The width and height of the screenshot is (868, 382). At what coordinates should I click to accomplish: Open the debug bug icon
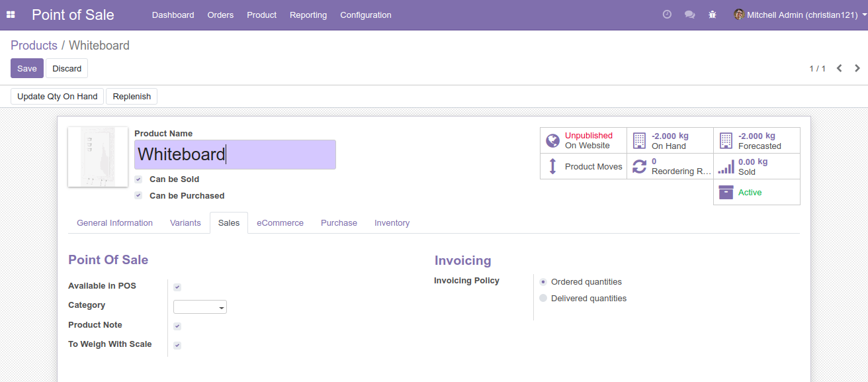tap(713, 15)
